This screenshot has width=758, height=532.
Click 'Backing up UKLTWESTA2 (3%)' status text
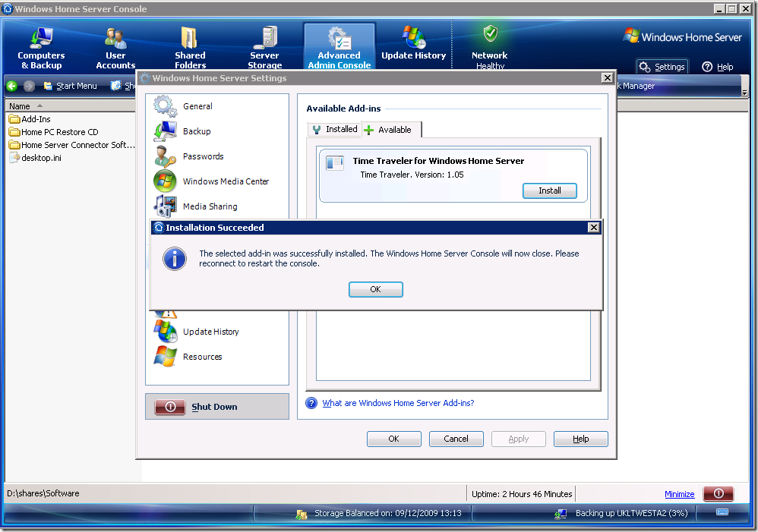pos(631,513)
